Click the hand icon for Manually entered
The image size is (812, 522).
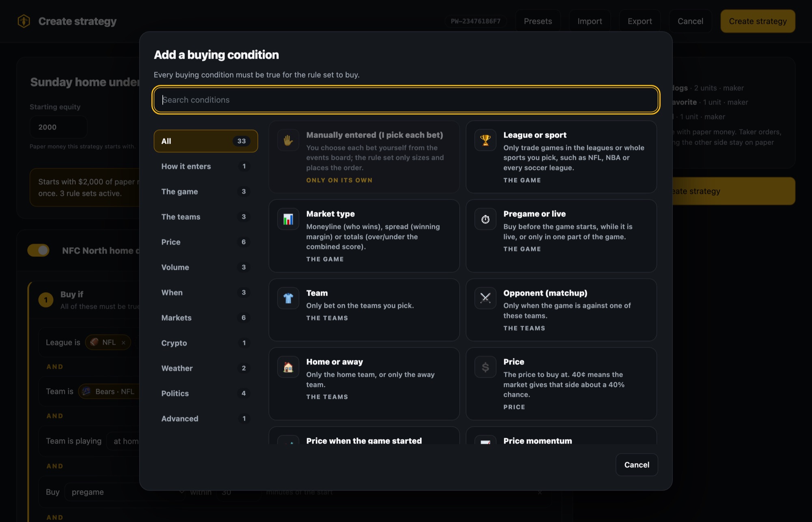coord(288,141)
